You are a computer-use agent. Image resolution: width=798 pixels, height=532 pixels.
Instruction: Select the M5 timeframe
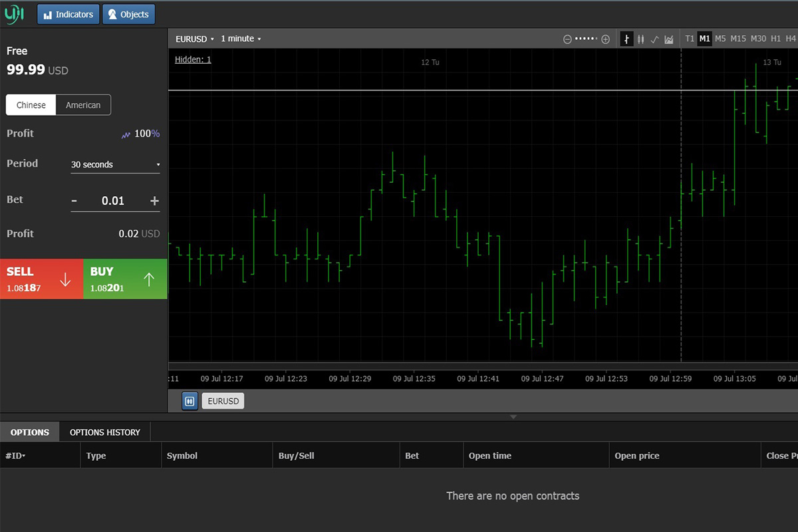coord(720,39)
